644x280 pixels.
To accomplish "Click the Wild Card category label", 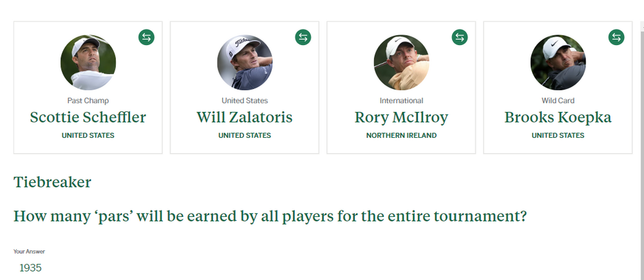I will tap(558, 100).
